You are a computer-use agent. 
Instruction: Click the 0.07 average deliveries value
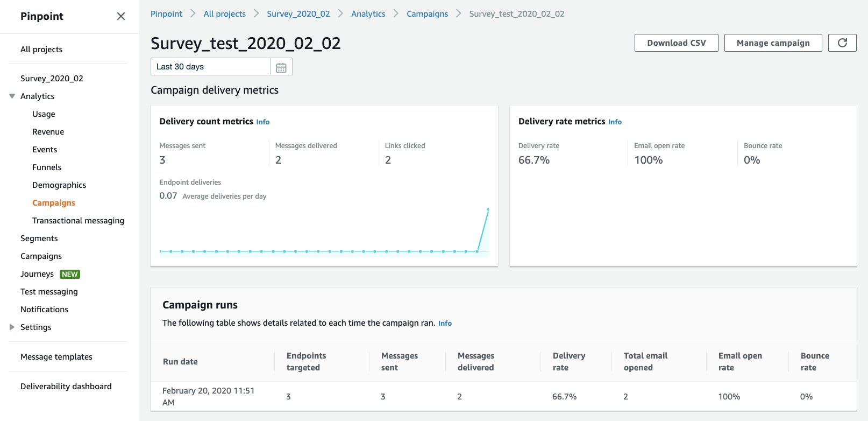(168, 196)
